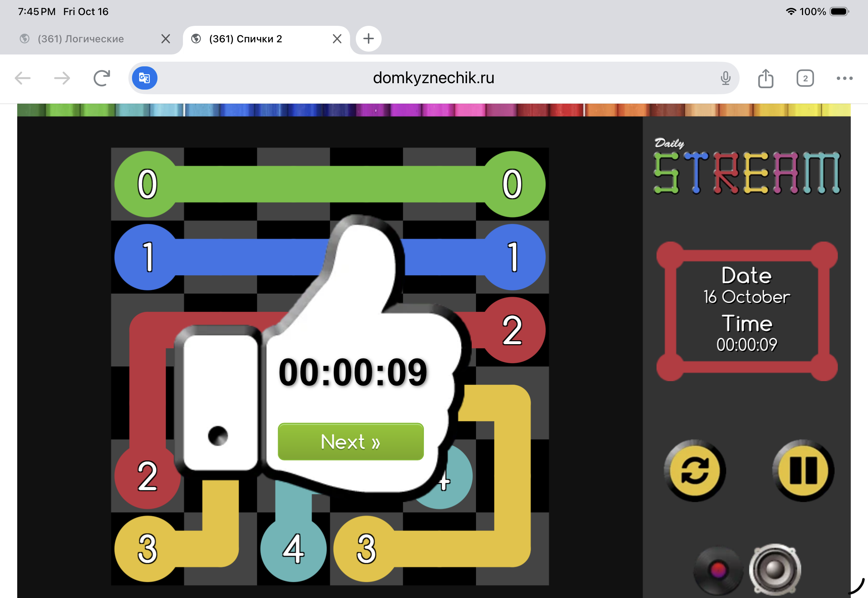Restart the puzzle with the yellow refresh icon
The width and height of the screenshot is (868, 598).
tap(694, 471)
